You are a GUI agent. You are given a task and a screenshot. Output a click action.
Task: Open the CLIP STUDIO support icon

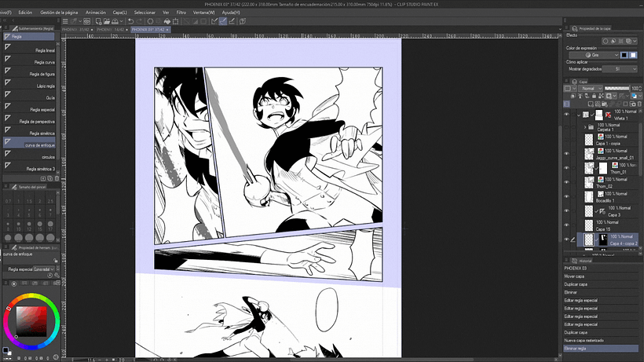tap(243, 21)
